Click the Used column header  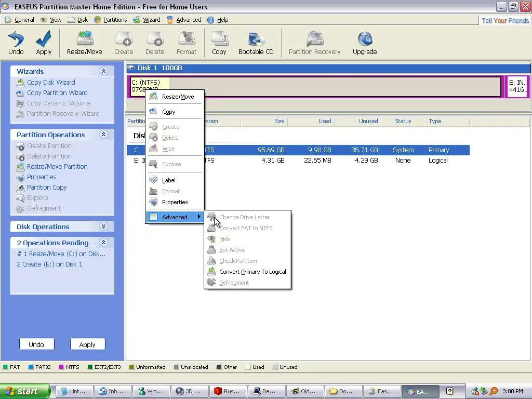click(x=311, y=121)
